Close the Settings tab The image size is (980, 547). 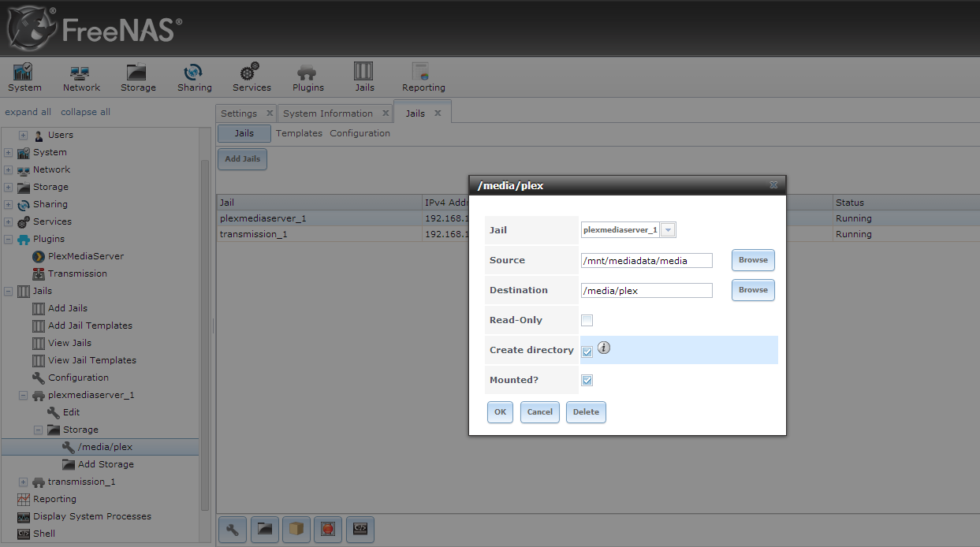[x=270, y=113]
